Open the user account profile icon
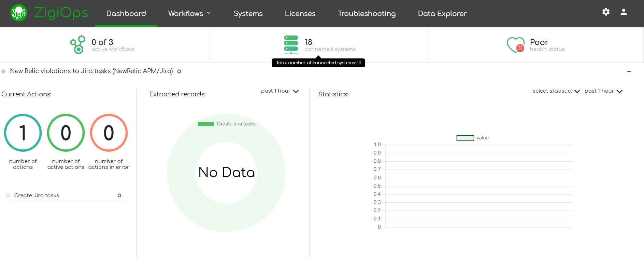 click(x=624, y=12)
